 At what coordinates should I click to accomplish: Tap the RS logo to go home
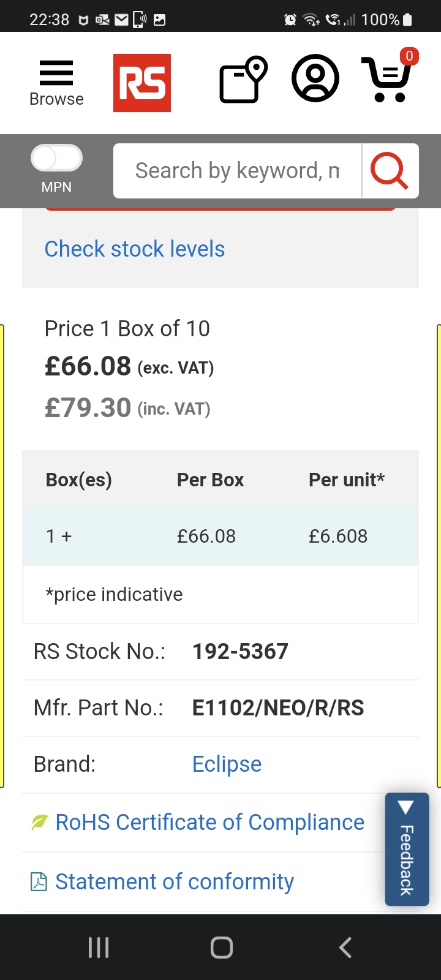(x=142, y=83)
